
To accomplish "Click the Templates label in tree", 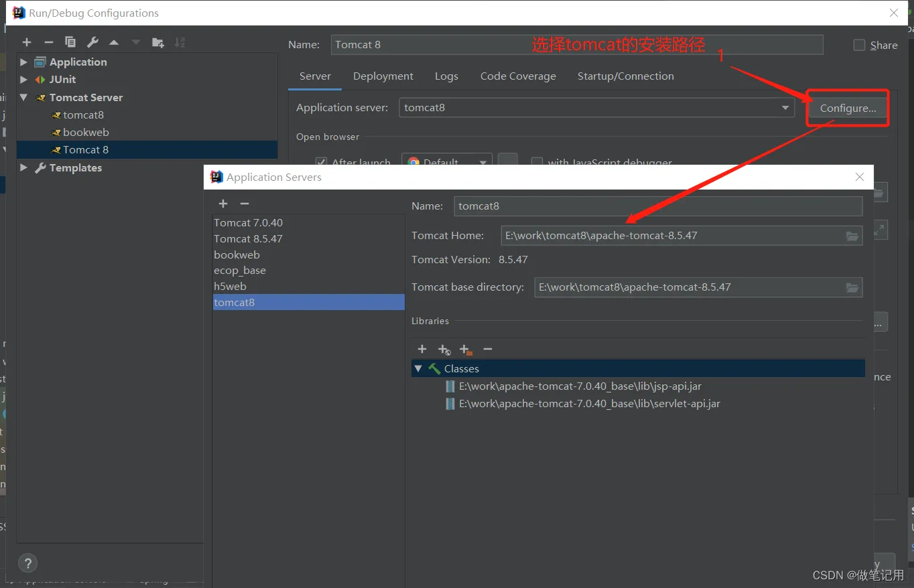I will coord(76,167).
